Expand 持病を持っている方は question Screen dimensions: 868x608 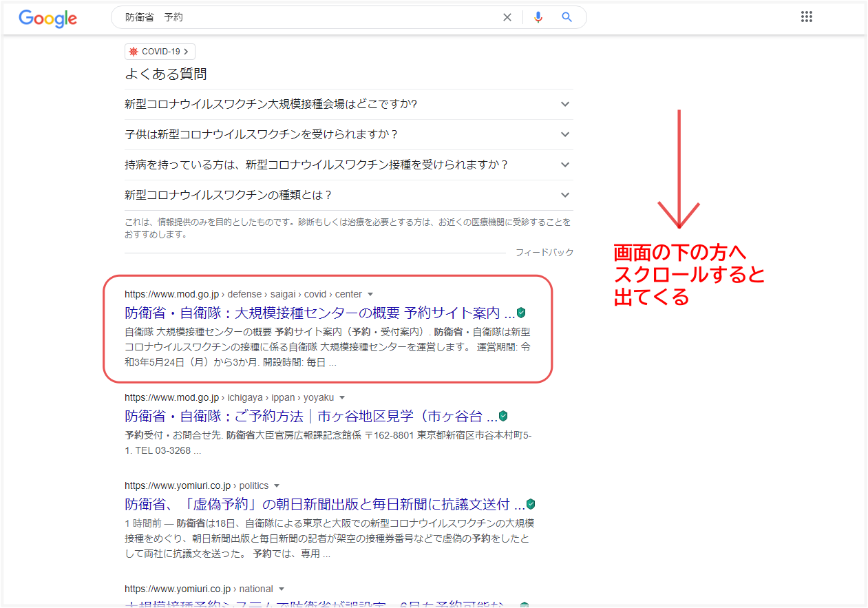click(348, 165)
